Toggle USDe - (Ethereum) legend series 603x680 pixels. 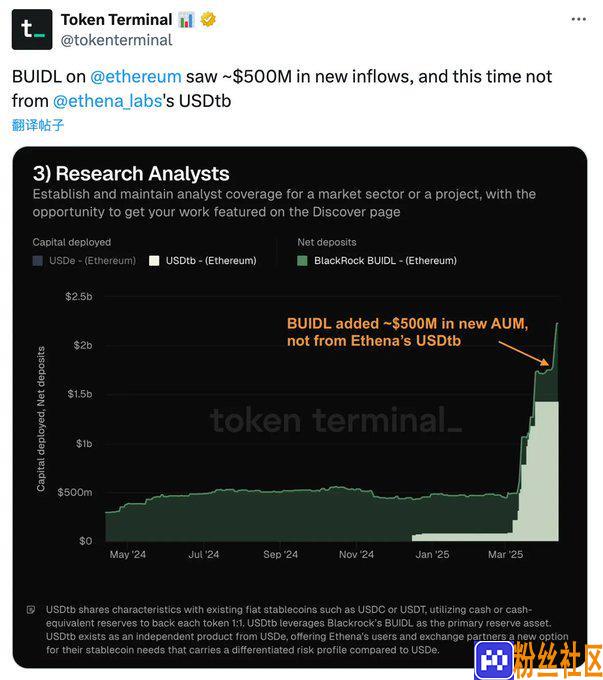point(85,261)
